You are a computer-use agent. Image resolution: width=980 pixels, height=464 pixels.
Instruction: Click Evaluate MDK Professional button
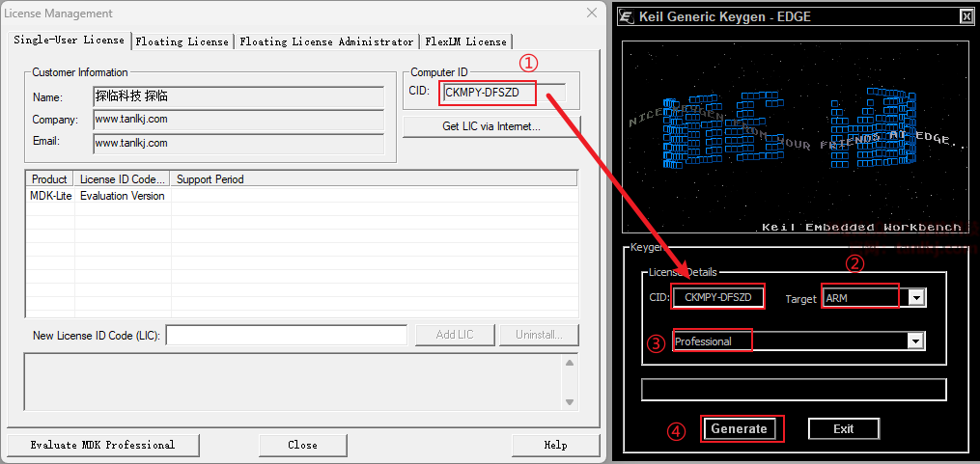click(102, 446)
